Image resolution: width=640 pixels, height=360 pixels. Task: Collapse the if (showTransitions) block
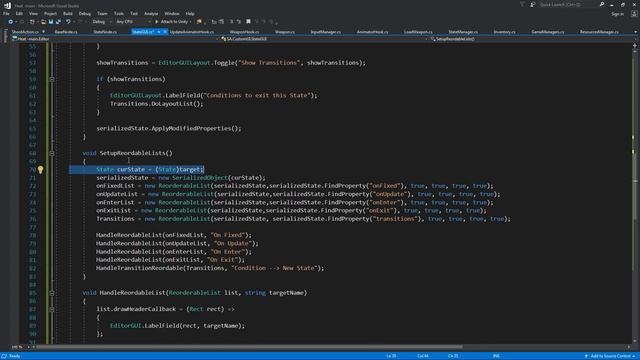click(x=52, y=79)
